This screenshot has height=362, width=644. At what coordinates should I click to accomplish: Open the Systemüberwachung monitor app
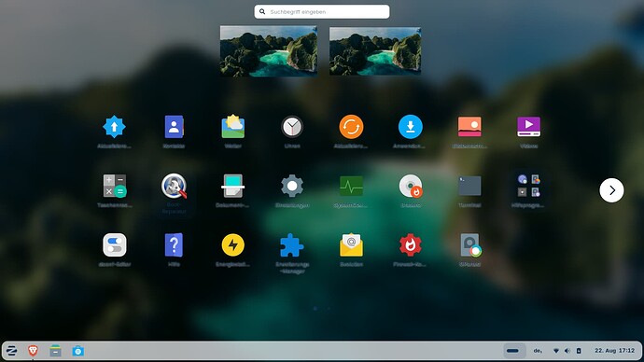[x=351, y=186]
